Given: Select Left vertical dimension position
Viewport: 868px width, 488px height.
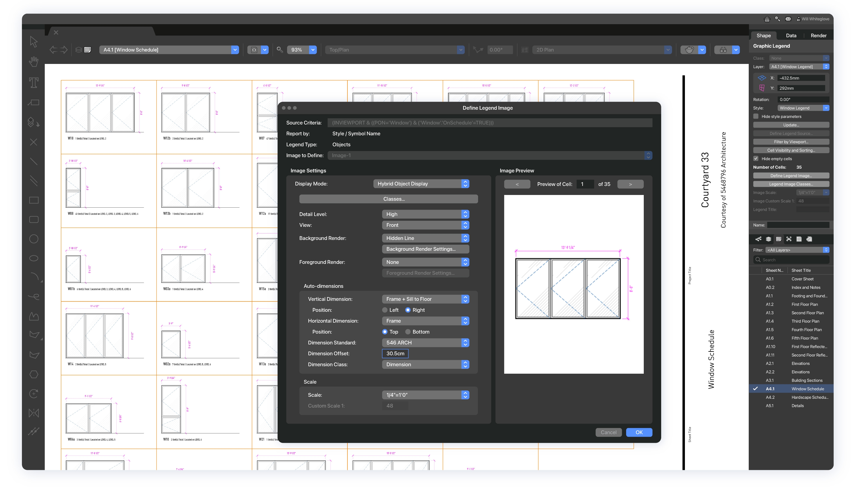Looking at the screenshot, I should tap(385, 310).
